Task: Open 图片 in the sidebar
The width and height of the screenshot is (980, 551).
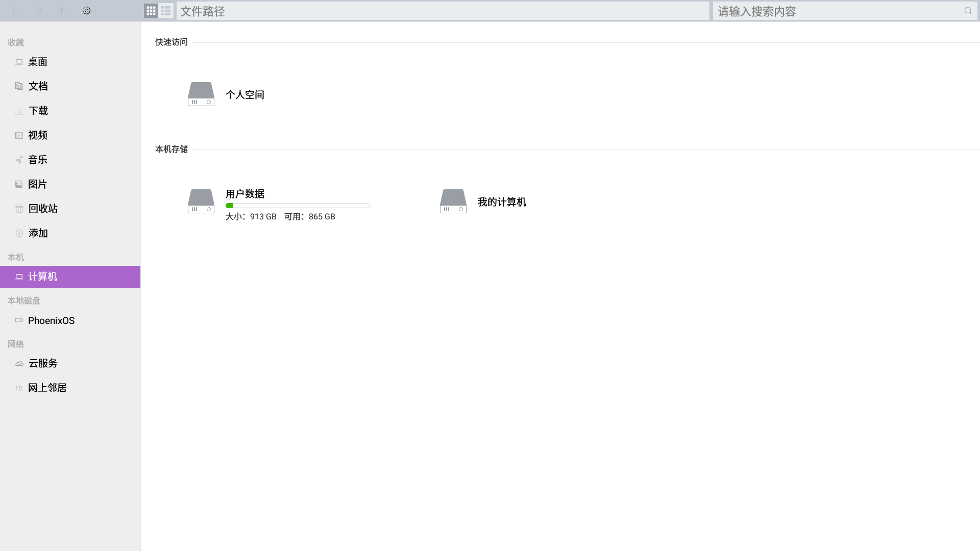Action: (70, 184)
